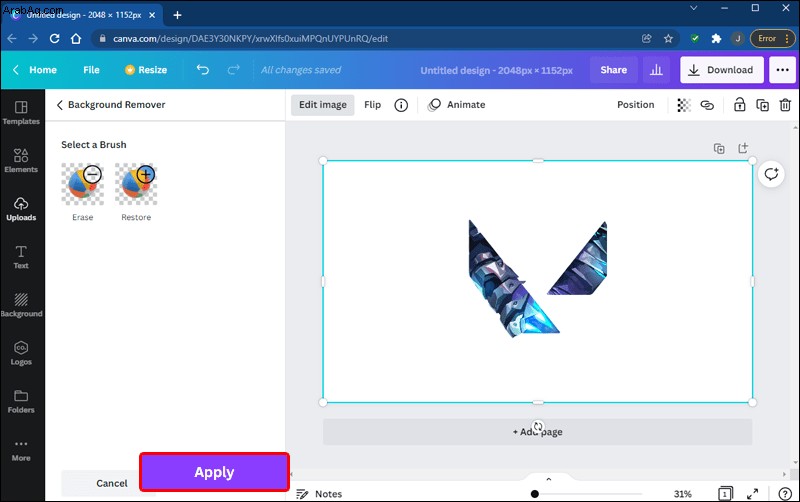The width and height of the screenshot is (800, 502).
Task: Click the browser home icon
Action: tap(76, 38)
